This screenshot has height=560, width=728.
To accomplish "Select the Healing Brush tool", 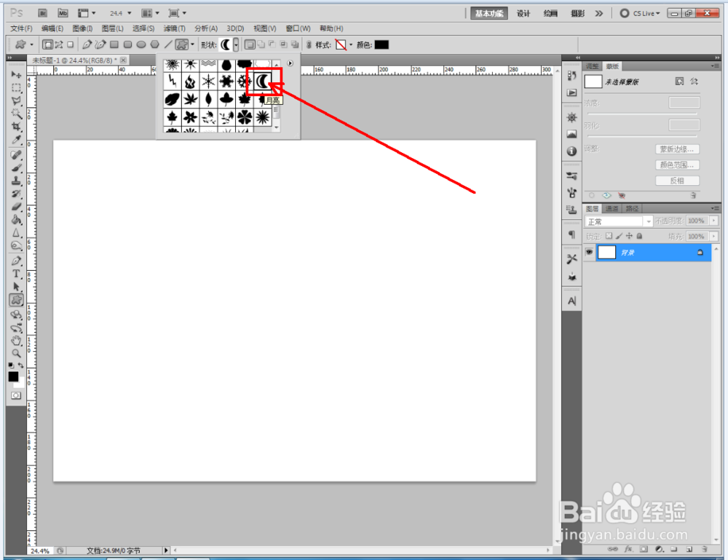I will 16,154.
